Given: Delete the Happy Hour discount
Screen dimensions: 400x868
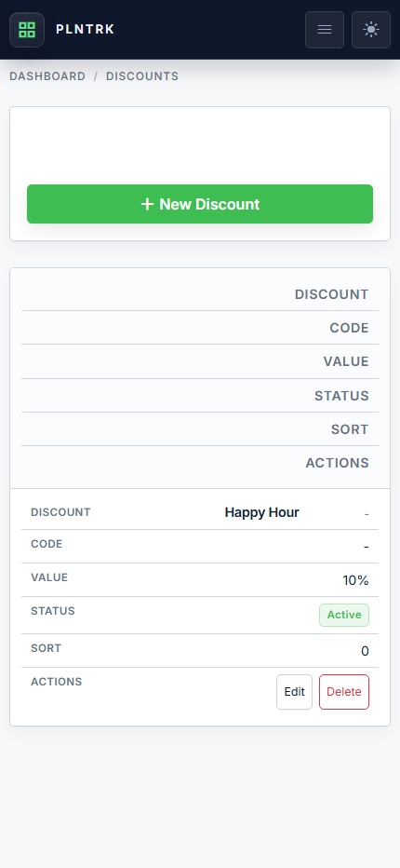Looking at the screenshot, I should (344, 692).
